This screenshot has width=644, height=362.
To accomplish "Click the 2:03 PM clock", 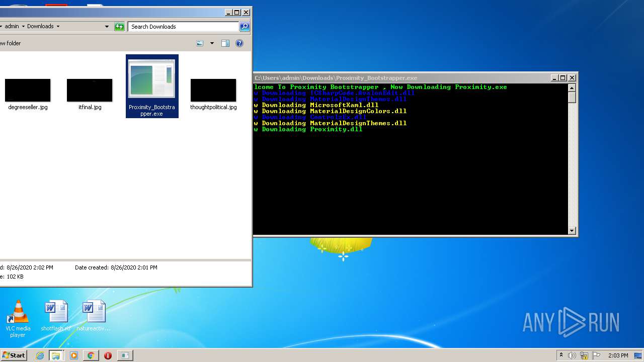I will point(618,355).
